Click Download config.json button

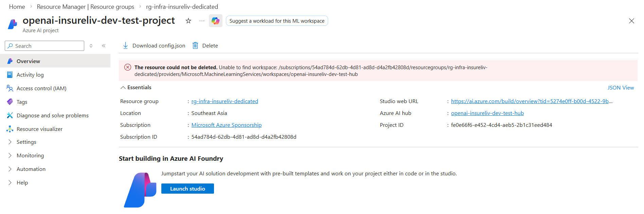(154, 45)
